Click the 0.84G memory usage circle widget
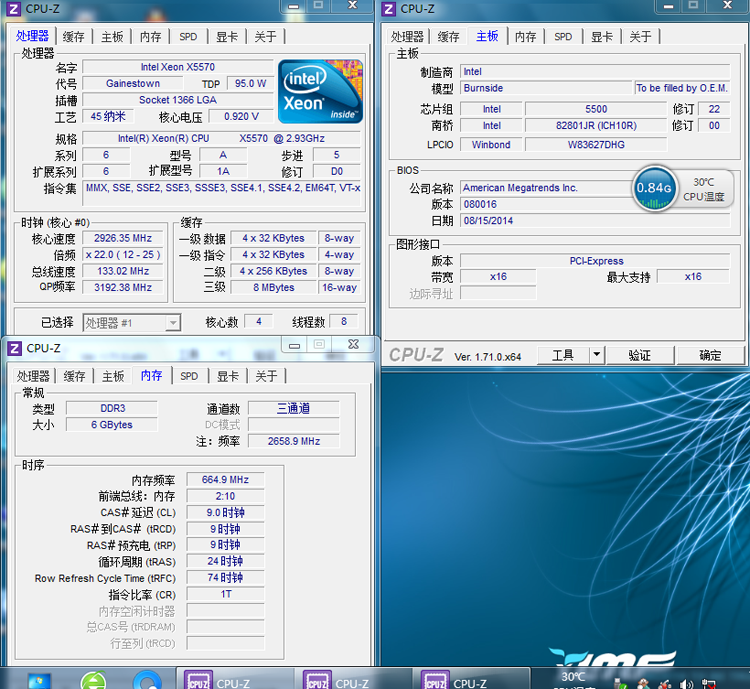This screenshot has width=750, height=689. 654,188
